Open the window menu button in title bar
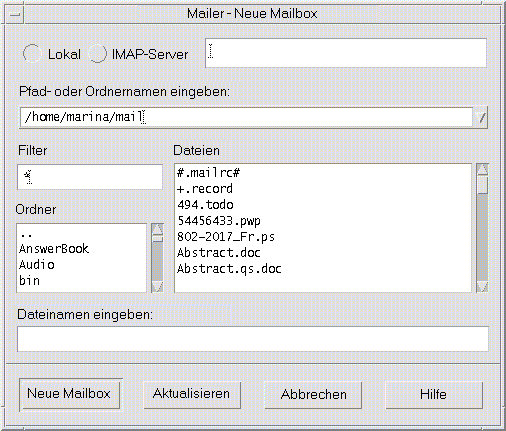The width and height of the screenshot is (506, 431). click(x=15, y=14)
